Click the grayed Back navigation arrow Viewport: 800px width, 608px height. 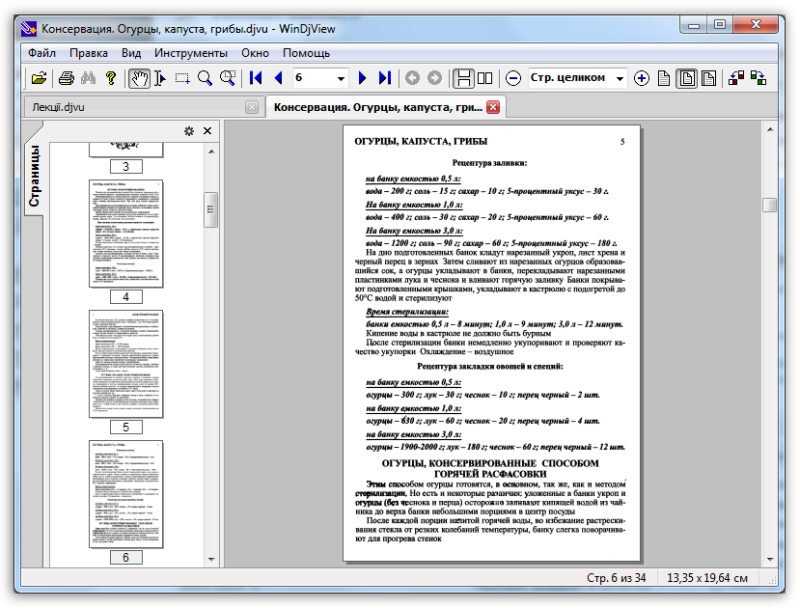point(412,78)
